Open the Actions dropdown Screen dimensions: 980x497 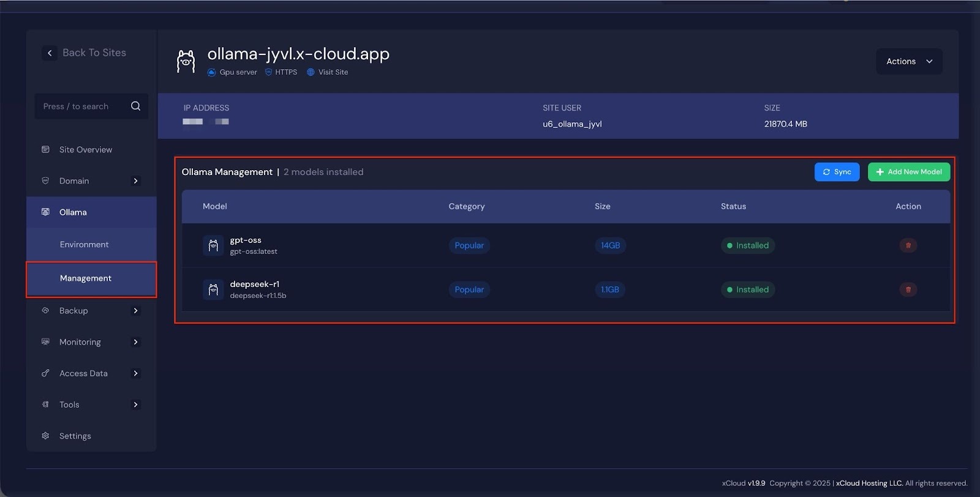coord(909,61)
